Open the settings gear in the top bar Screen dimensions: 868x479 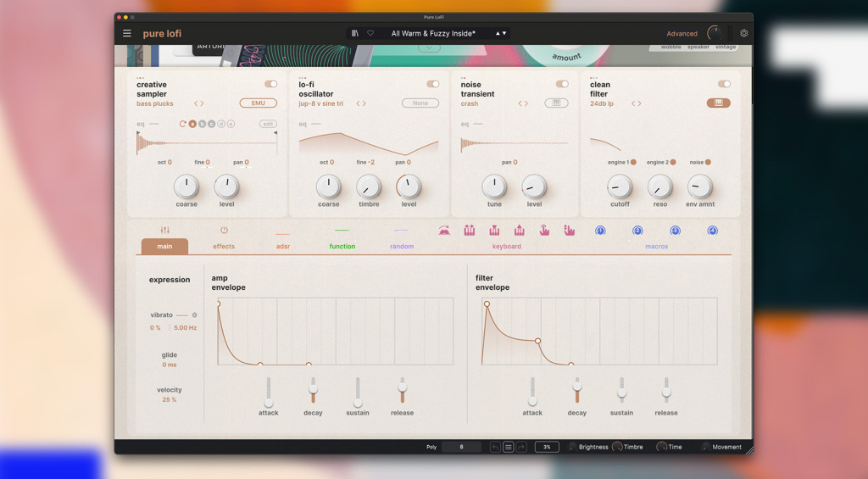(744, 33)
